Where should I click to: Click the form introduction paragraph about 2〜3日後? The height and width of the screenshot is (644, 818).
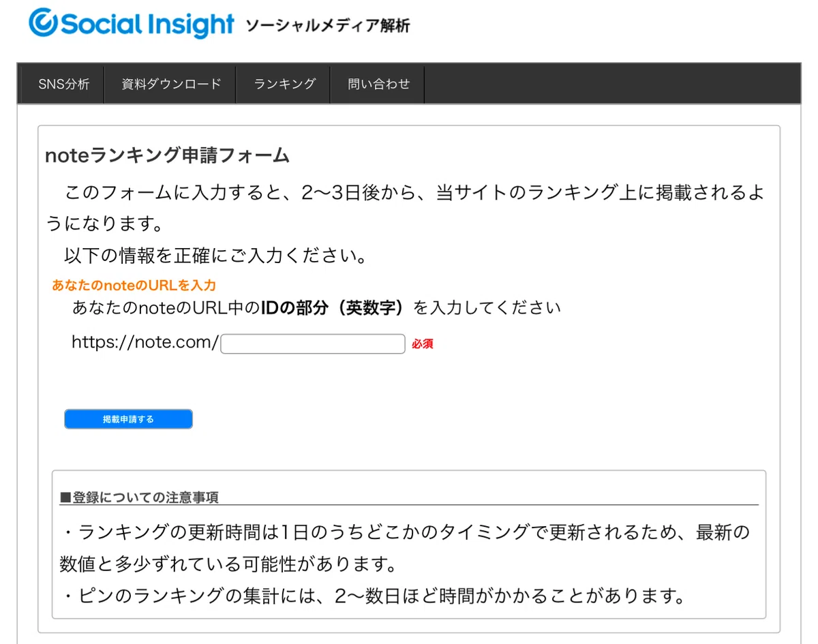click(x=404, y=208)
